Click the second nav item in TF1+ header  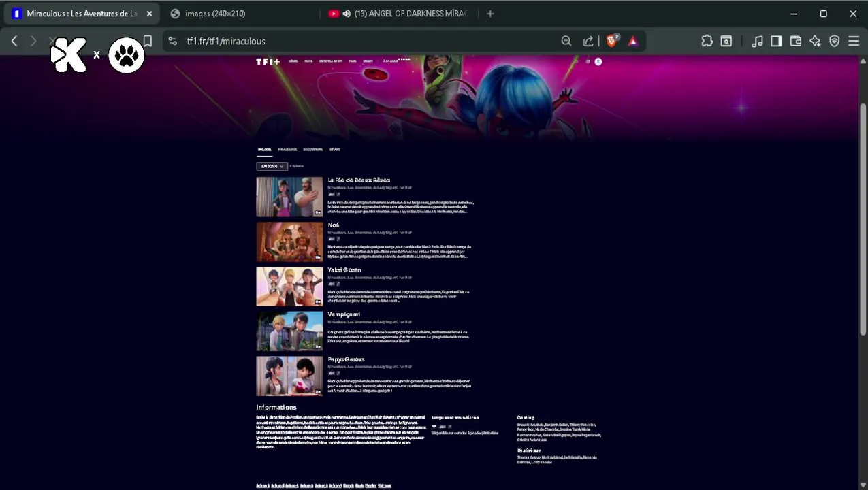pos(308,61)
